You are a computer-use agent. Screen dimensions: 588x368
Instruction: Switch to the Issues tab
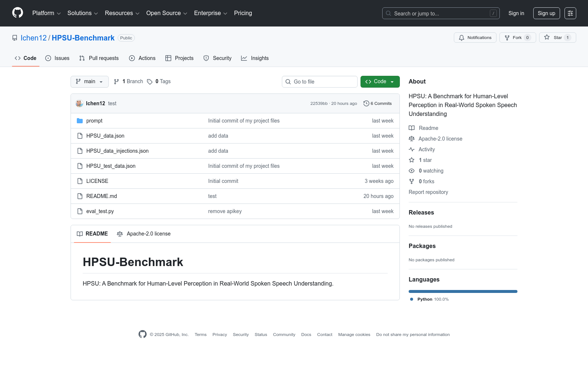(57, 58)
